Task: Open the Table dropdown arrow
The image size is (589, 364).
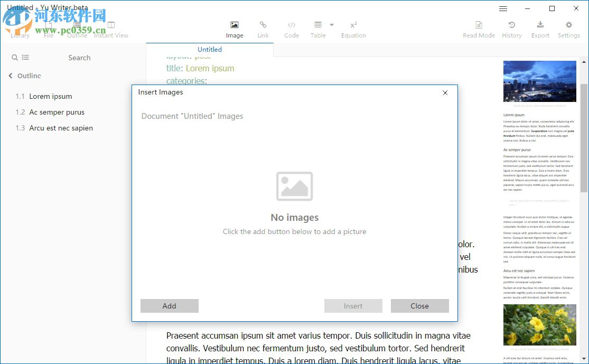Action: 332,25
